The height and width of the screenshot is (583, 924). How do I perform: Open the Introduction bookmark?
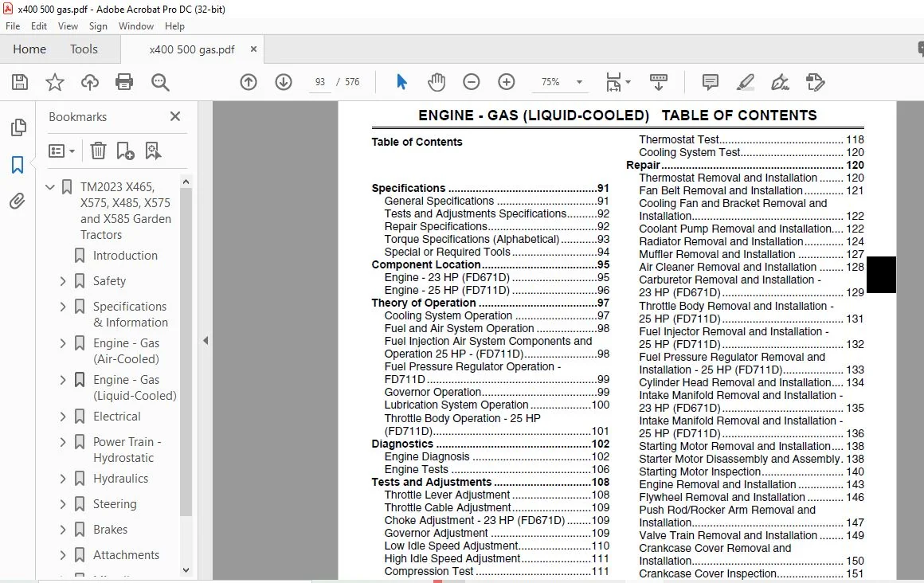click(125, 255)
